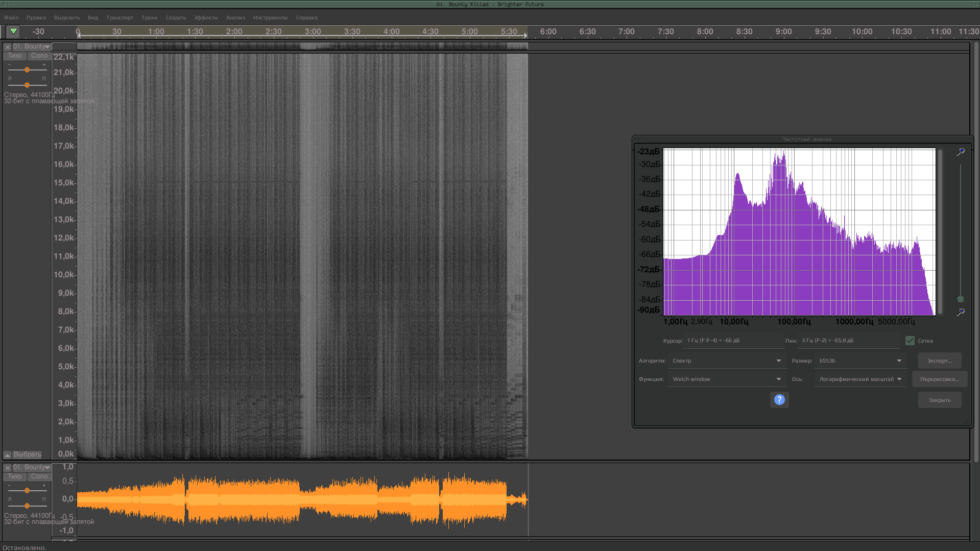The height and width of the screenshot is (551, 980).
Task: Click the 22,1k label on the spectrogram frequency scale
Action: [x=64, y=57]
